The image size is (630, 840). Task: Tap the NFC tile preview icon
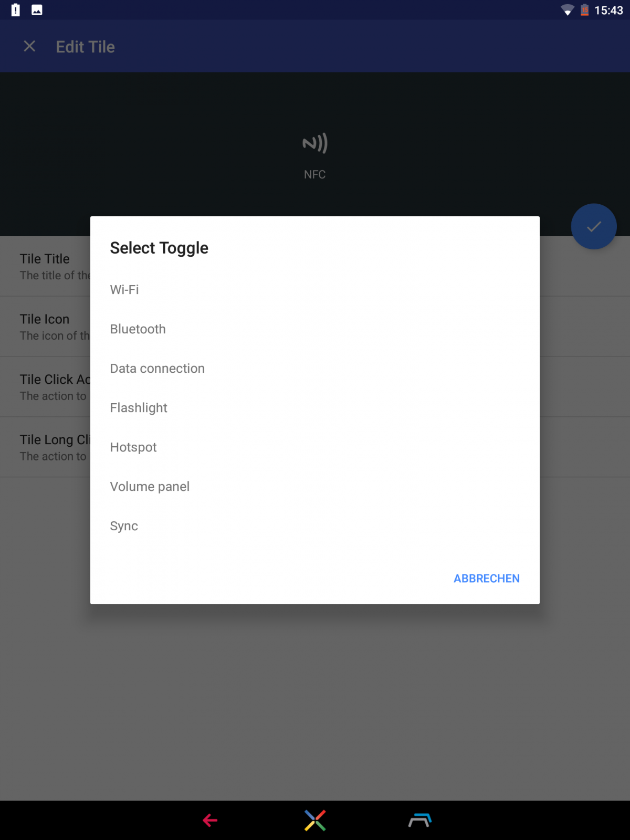tap(315, 143)
